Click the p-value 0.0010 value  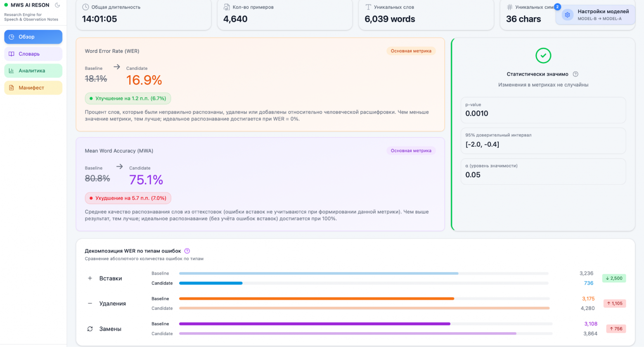477,114
